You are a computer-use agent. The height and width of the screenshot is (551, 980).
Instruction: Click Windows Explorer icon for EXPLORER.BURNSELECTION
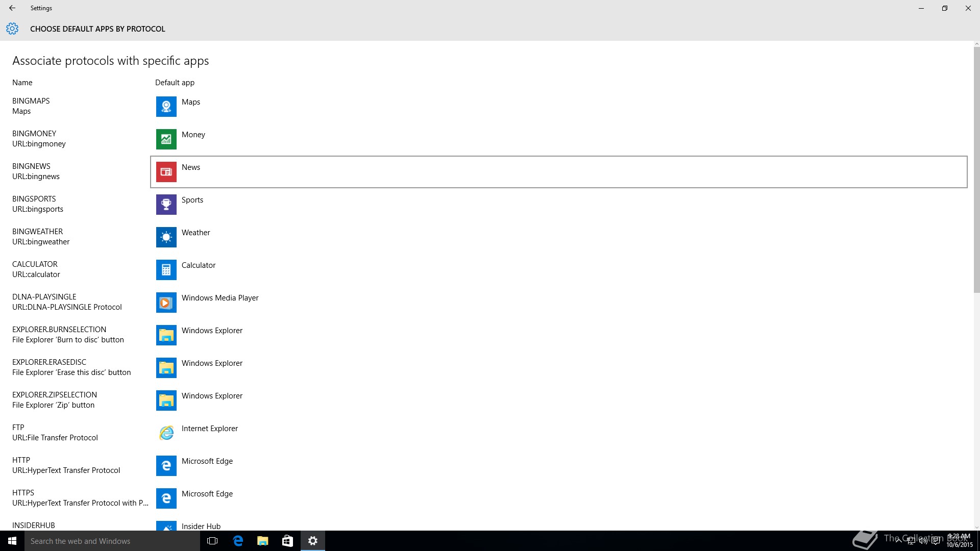pos(166,335)
